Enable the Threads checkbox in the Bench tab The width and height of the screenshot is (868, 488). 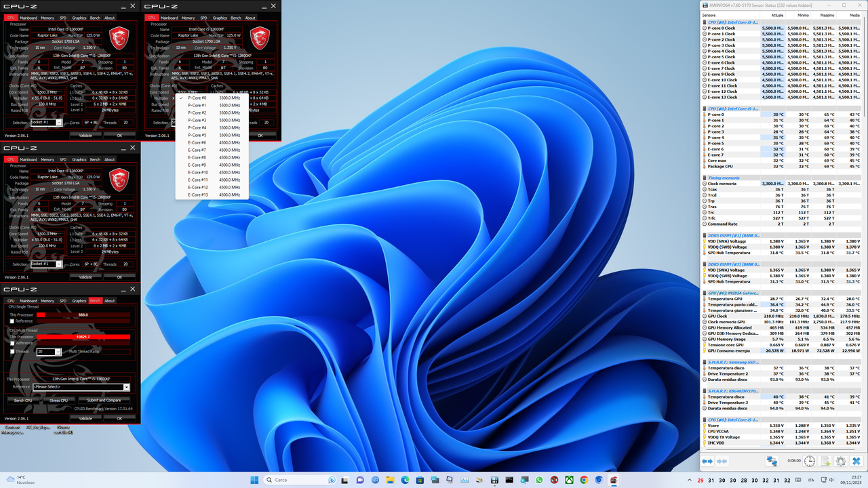coord(12,351)
